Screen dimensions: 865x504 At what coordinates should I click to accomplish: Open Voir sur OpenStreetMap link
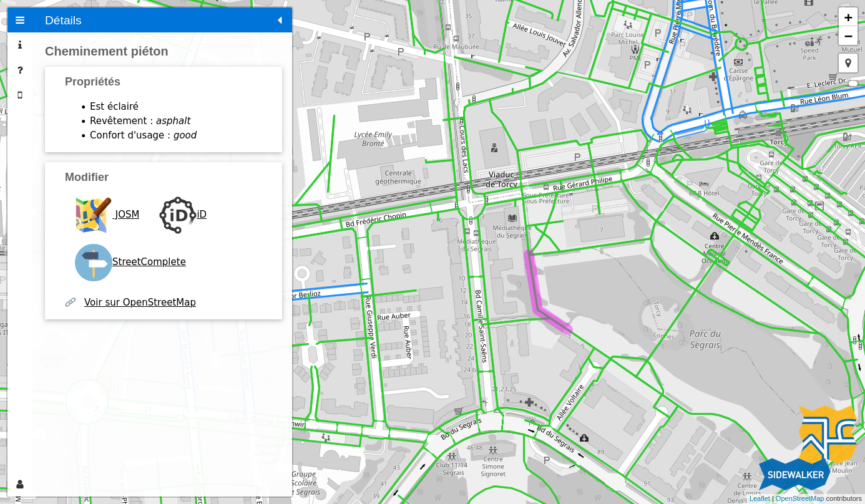140,303
